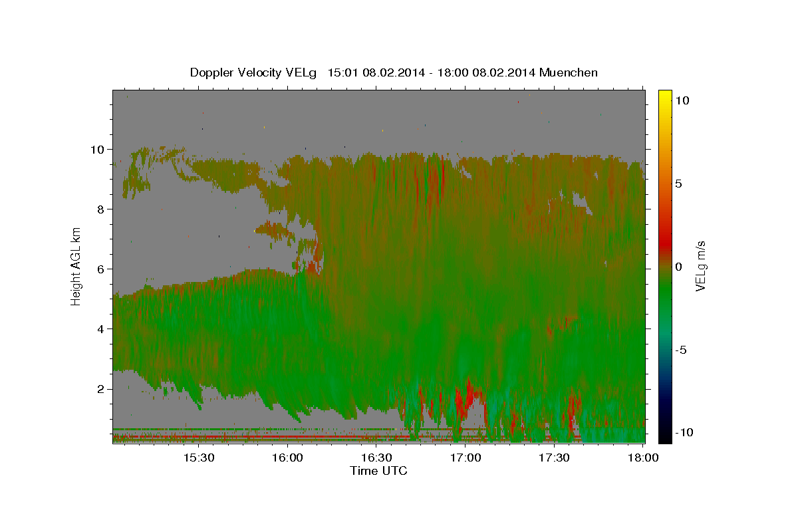Click the height axis label 10

[98, 149]
